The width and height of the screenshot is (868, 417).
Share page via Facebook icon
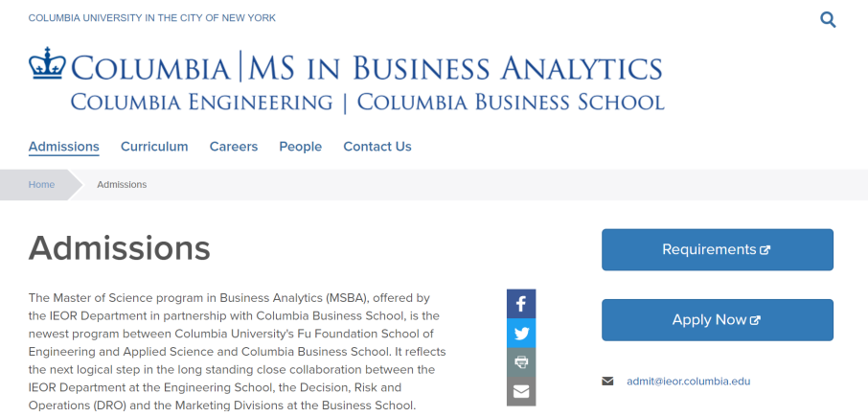pyautogui.click(x=521, y=304)
